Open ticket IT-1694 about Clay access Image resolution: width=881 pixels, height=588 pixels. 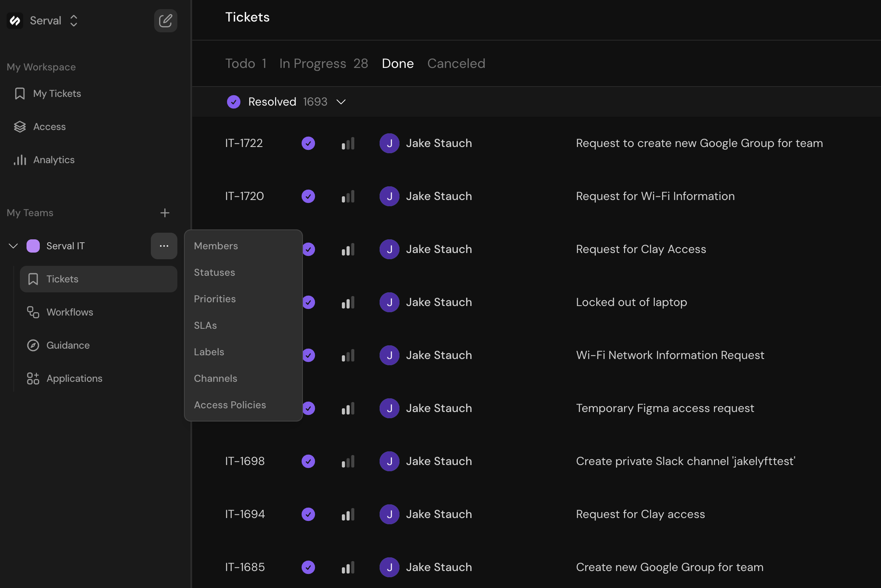click(640, 514)
